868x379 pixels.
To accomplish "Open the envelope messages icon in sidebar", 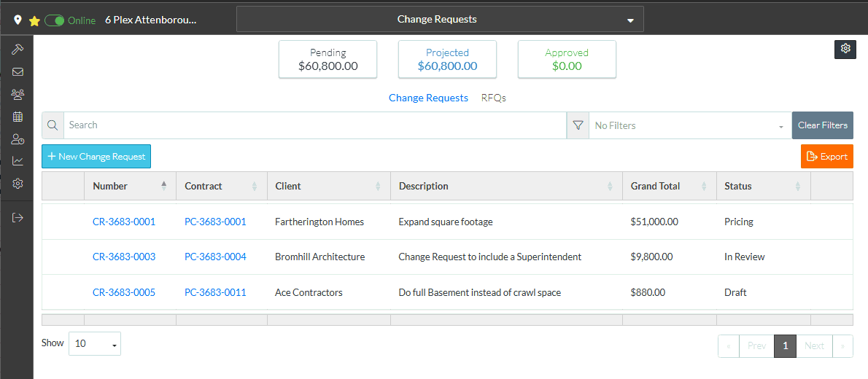I will 18,72.
